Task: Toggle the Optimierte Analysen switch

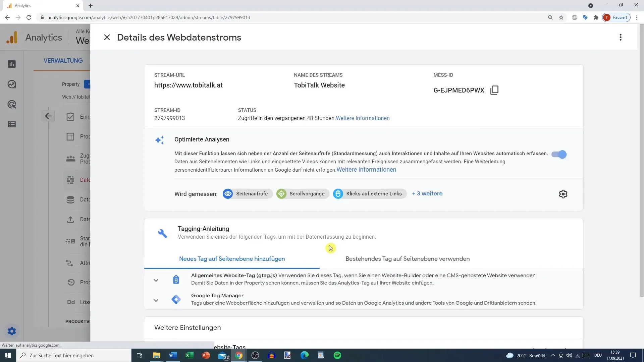Action: tap(559, 154)
